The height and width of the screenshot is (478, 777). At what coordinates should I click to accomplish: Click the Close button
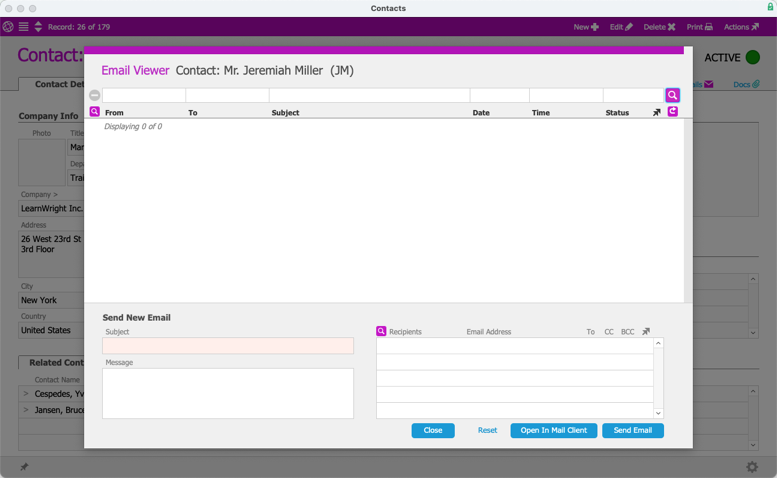point(433,430)
